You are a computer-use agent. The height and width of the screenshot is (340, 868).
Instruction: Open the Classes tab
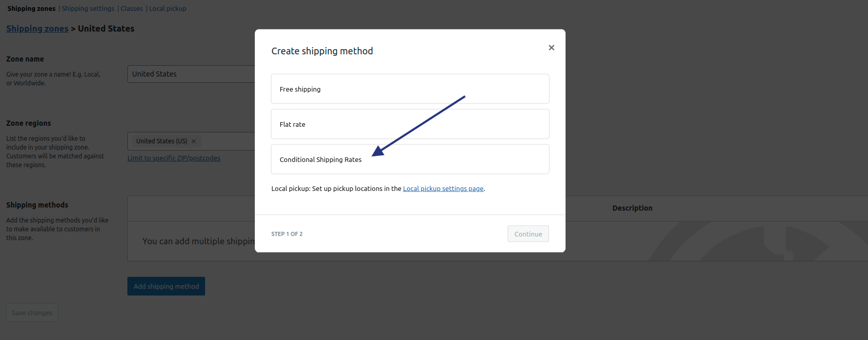click(132, 9)
